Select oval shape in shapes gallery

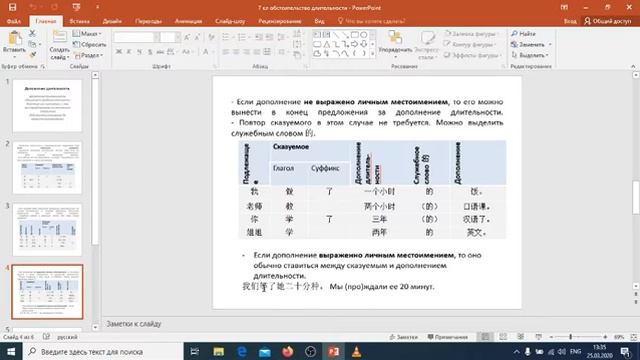pos(363,35)
